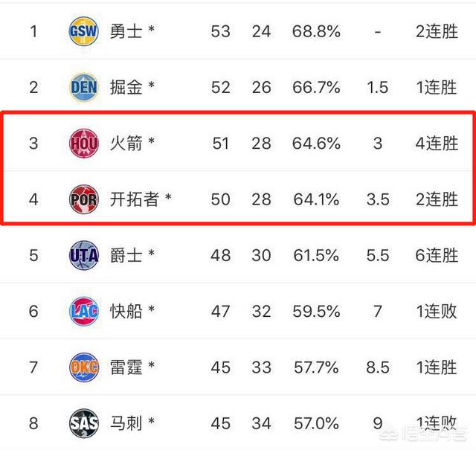Tap the 爵士 team name

click(126, 255)
